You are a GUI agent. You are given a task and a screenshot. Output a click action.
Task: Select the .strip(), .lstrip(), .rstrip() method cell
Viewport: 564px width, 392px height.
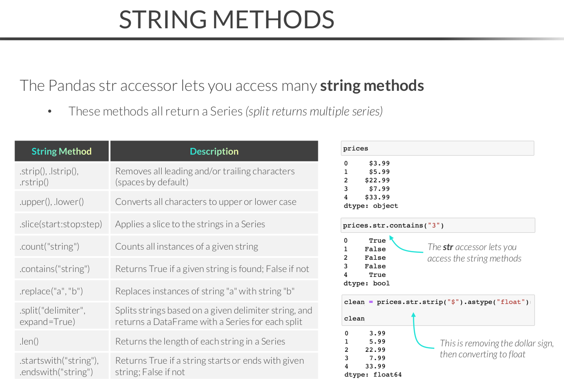(x=62, y=177)
